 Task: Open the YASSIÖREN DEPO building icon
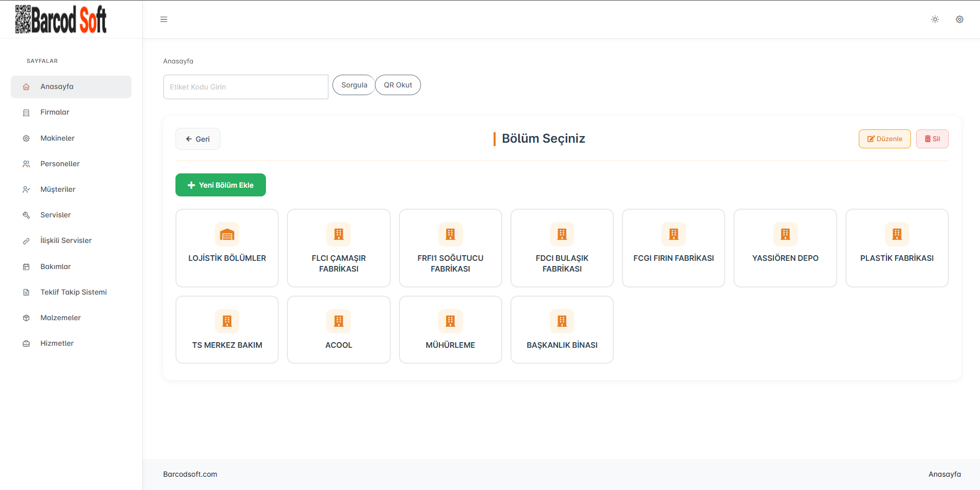[785, 234]
